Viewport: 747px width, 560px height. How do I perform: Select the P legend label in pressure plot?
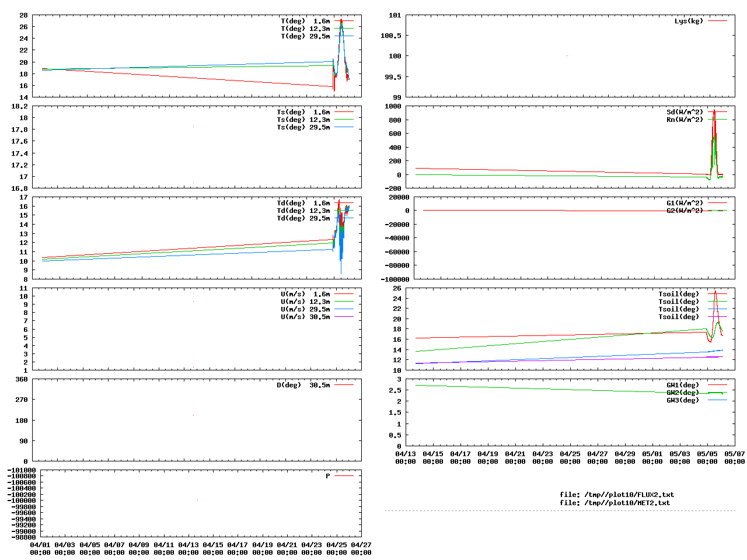tap(328, 476)
